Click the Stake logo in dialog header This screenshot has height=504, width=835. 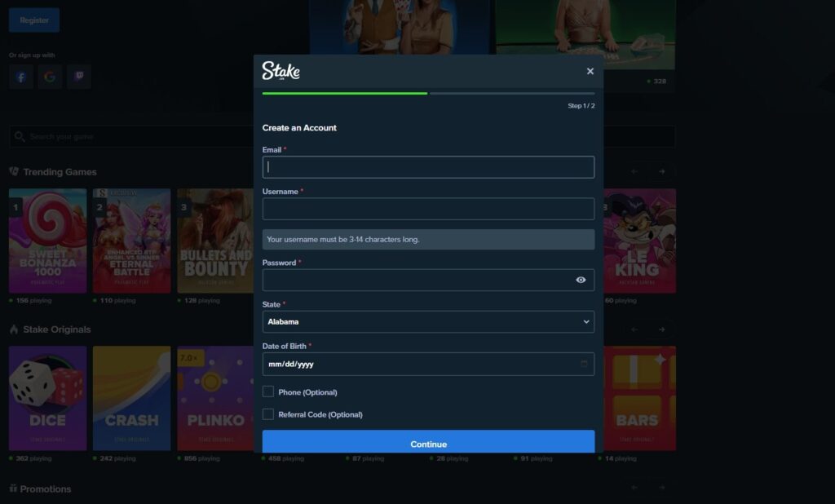281,71
